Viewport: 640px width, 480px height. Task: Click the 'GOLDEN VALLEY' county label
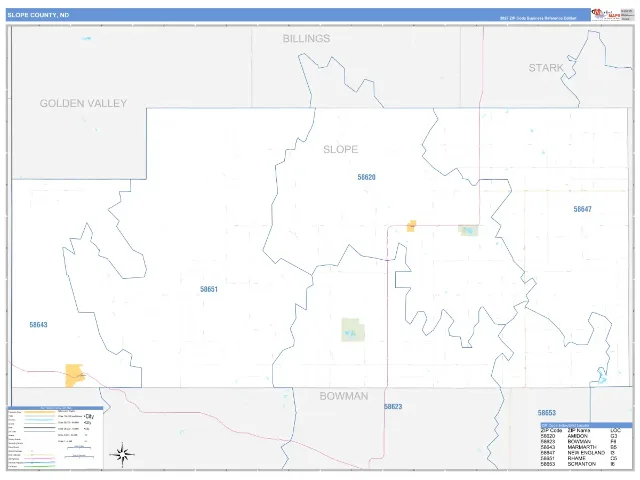83,103
